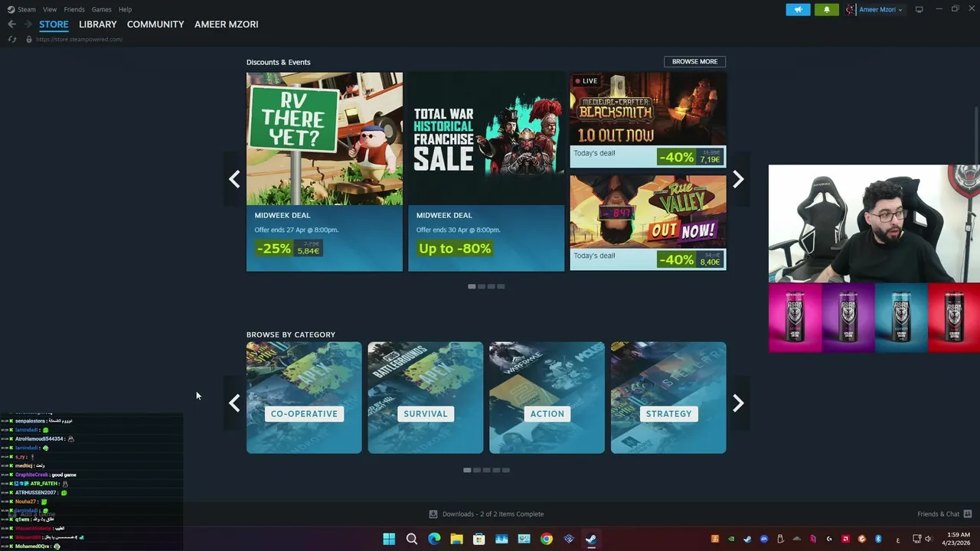Open Friends & Chat icon at bottom right
The height and width of the screenshot is (551, 980).
click(968, 514)
